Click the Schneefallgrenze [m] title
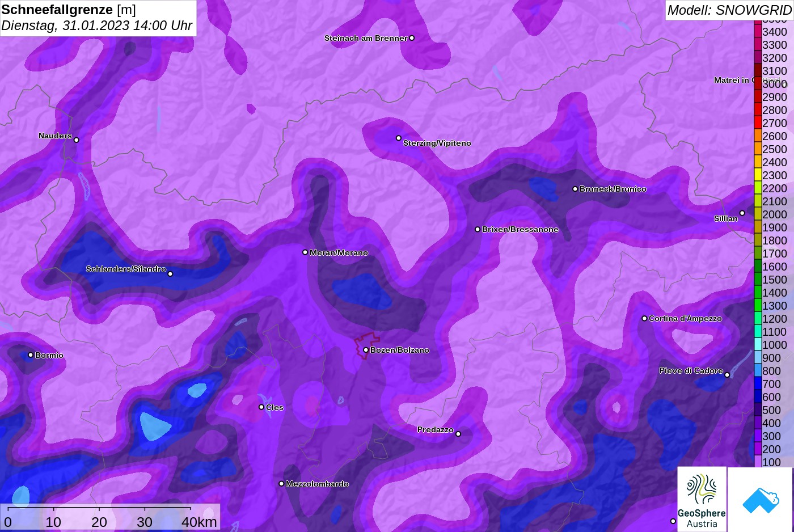Viewport: 794px width, 532px height. pyautogui.click(x=69, y=10)
